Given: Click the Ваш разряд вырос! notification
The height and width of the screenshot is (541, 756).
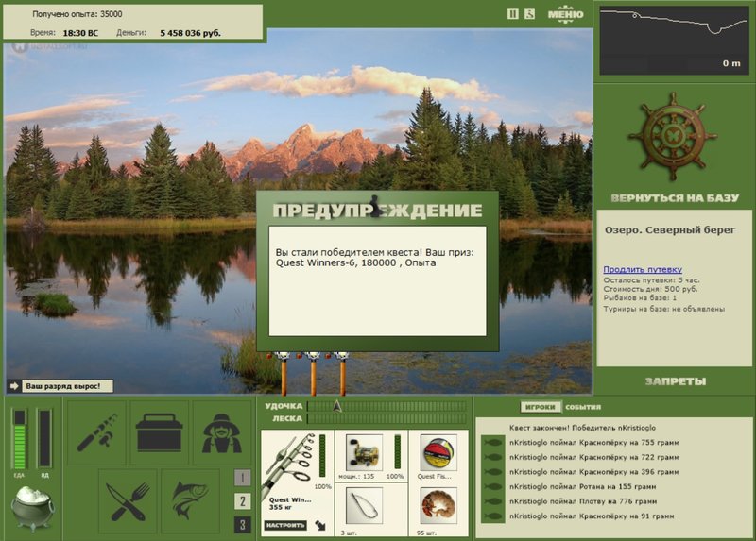Looking at the screenshot, I should point(67,386).
